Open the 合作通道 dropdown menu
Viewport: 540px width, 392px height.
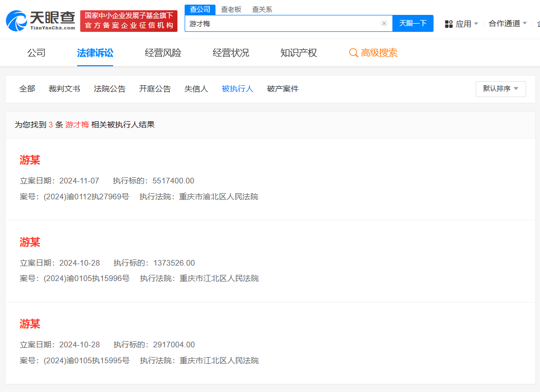tap(507, 24)
